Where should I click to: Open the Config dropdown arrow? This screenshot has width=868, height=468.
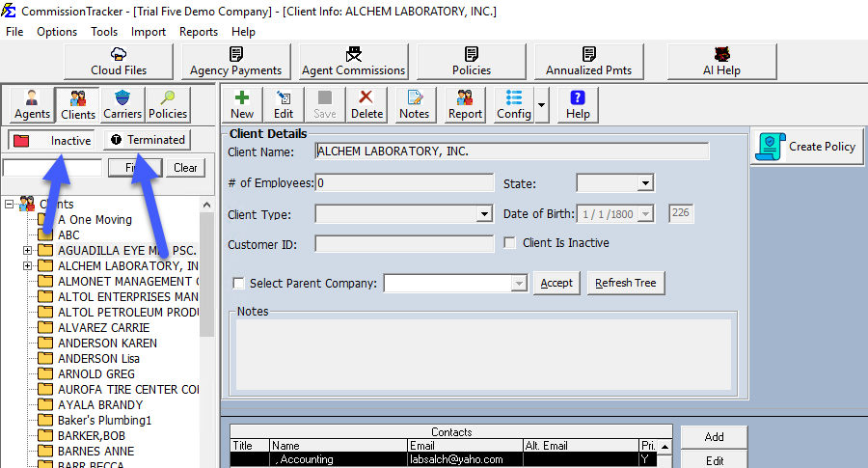tap(541, 104)
